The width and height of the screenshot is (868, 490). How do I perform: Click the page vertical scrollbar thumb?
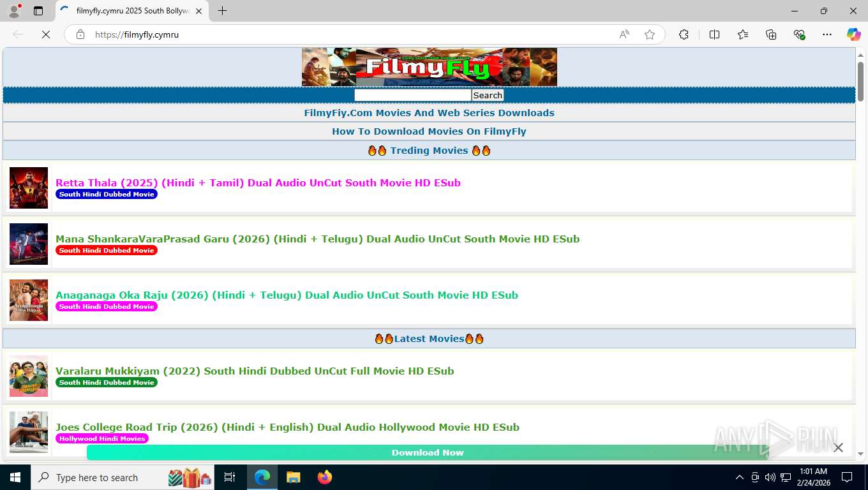(860, 81)
